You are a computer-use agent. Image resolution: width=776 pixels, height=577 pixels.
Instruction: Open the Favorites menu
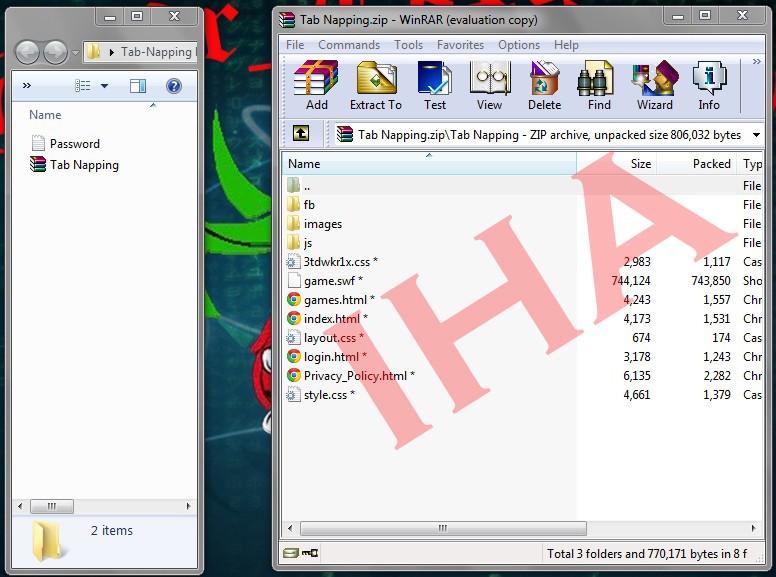(460, 45)
